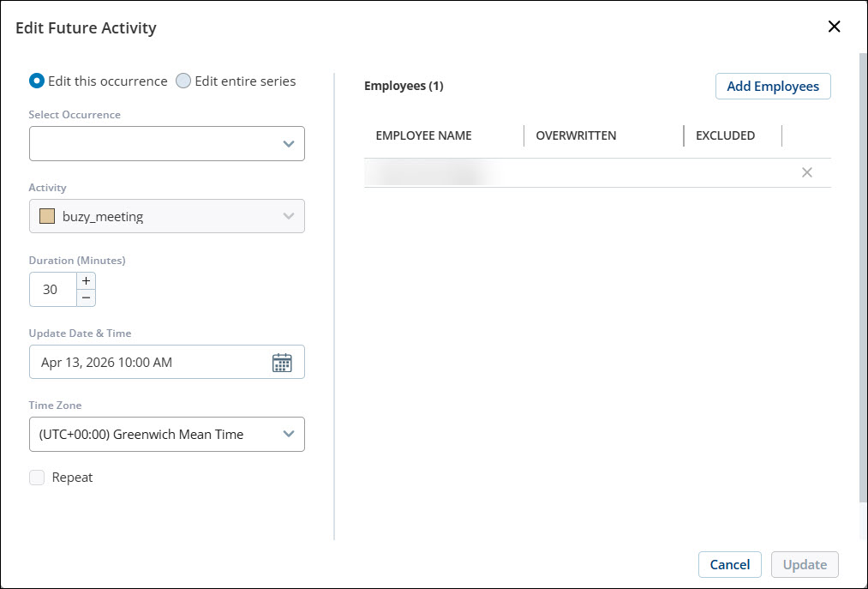Sort by Employee Name column header

[423, 135]
